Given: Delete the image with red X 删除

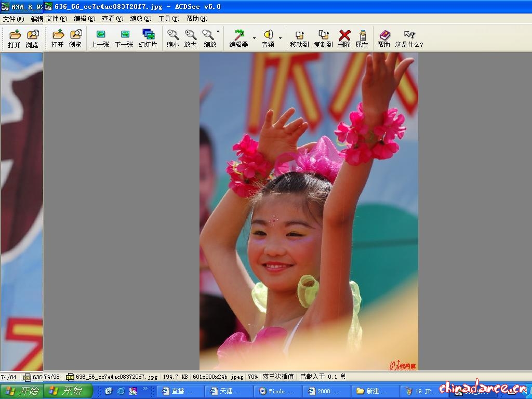Looking at the screenshot, I should [344, 38].
